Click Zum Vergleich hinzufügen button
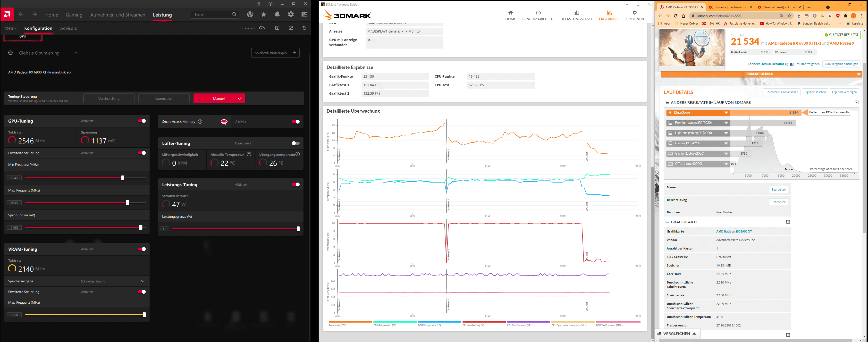This screenshot has width=868, height=342. point(841,64)
